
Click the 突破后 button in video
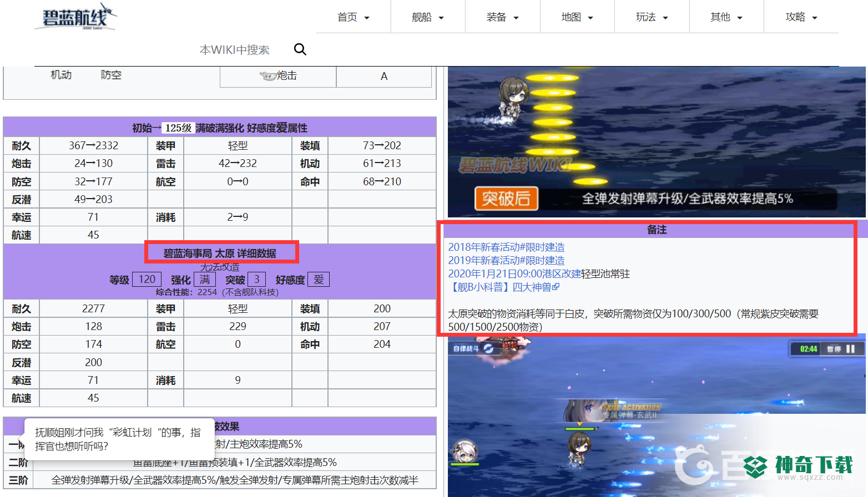tap(506, 198)
